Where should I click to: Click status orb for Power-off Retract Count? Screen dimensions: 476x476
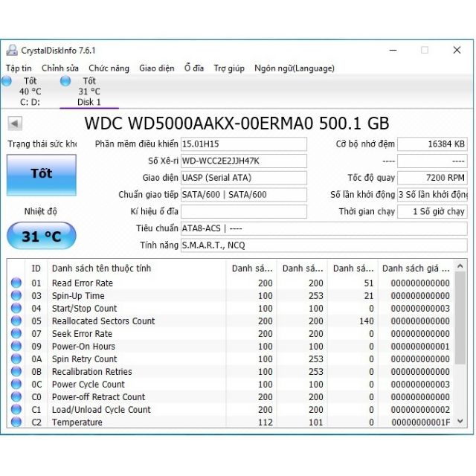(16, 396)
